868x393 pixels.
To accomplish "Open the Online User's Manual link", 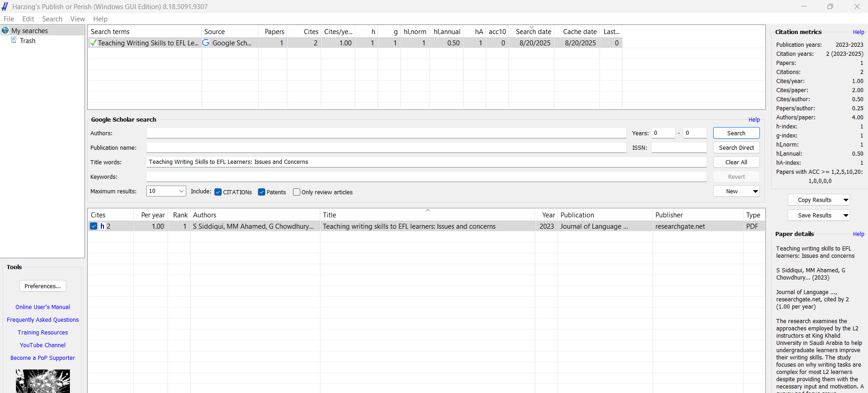I will (x=43, y=307).
